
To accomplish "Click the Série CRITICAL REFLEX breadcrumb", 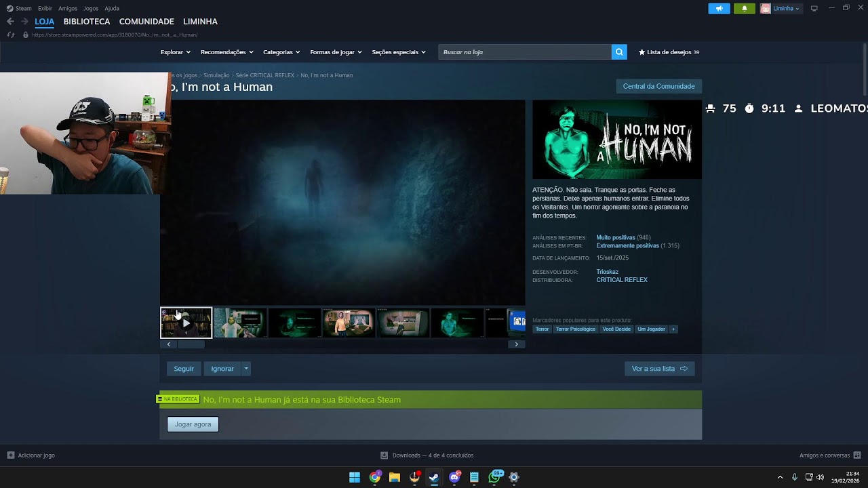I will [x=265, y=75].
